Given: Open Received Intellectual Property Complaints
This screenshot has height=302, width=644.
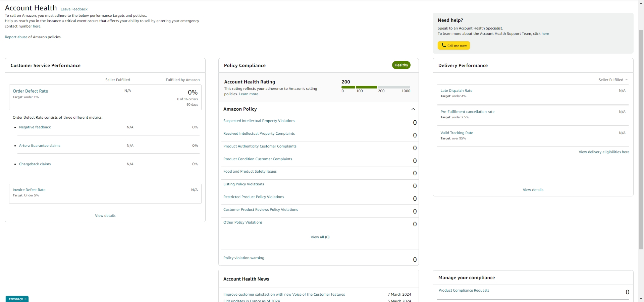Looking at the screenshot, I should click(259, 133).
